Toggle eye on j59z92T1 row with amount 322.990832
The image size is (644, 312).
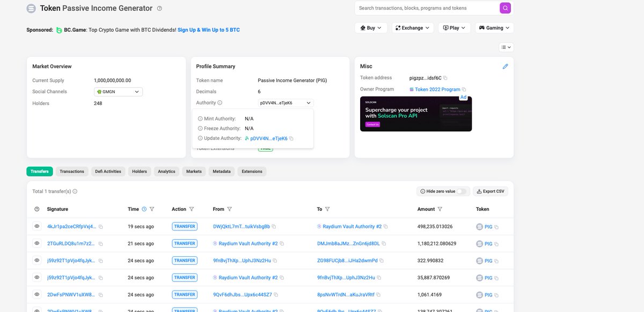(37, 261)
